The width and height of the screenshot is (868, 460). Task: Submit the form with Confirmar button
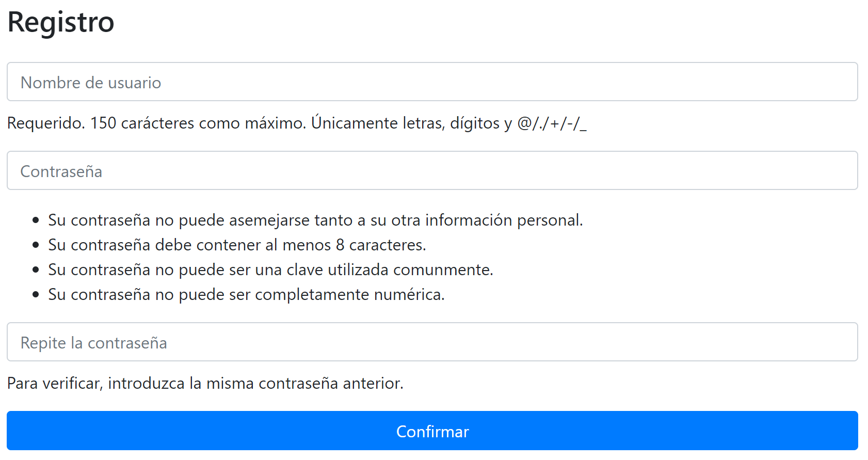(432, 431)
